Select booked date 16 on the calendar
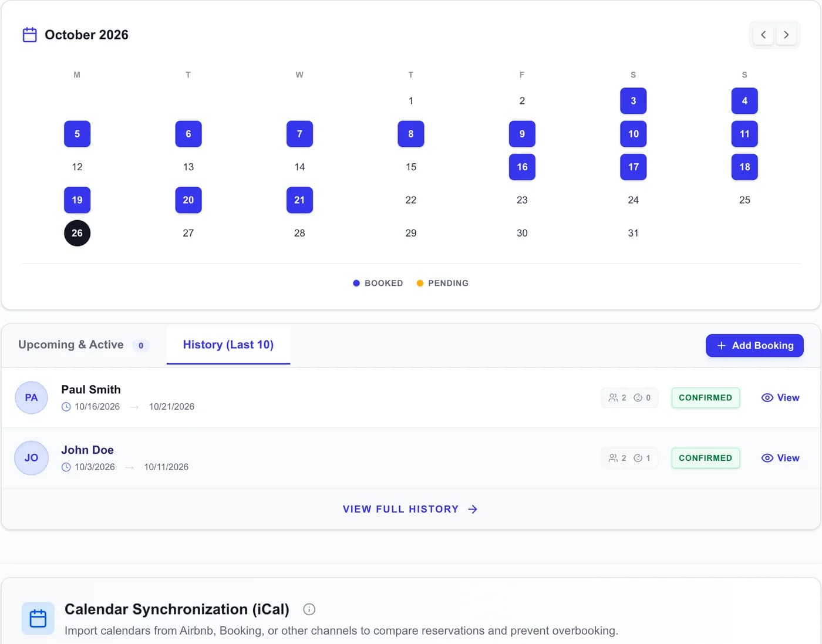The image size is (822, 644). click(522, 167)
